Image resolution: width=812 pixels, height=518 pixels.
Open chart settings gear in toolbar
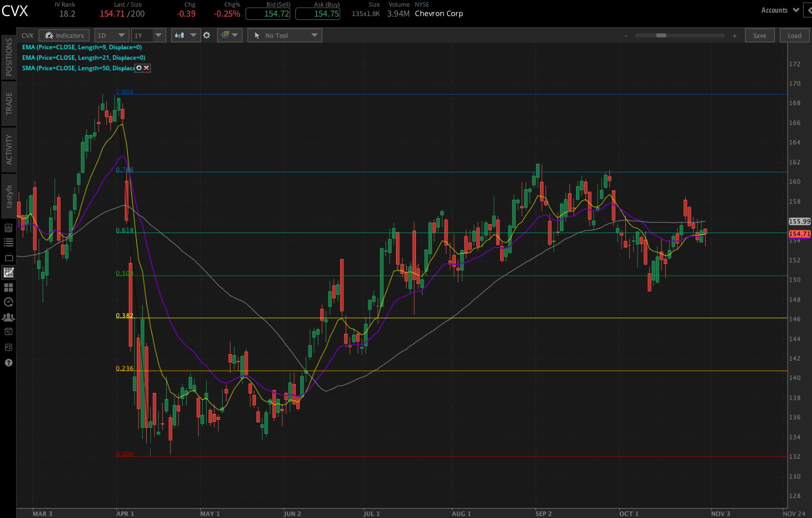coord(207,35)
